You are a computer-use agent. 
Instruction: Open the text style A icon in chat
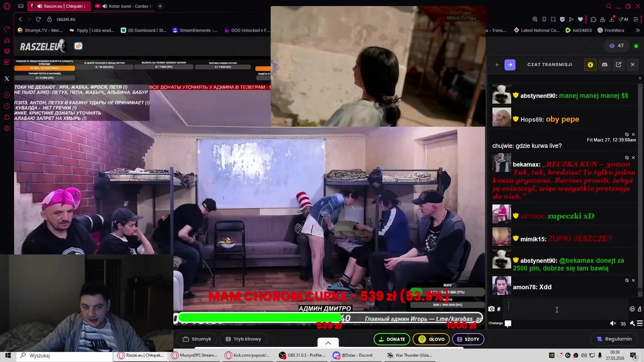click(x=639, y=309)
